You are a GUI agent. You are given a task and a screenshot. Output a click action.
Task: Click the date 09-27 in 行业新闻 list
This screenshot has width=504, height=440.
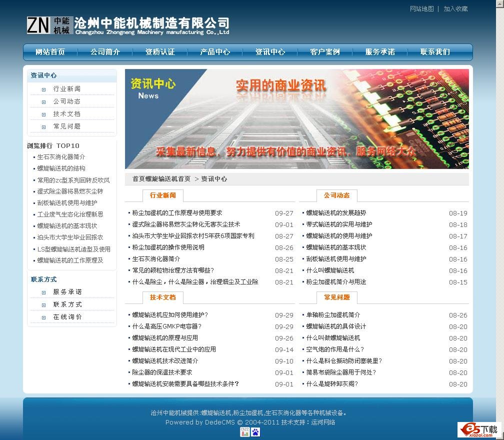(284, 213)
